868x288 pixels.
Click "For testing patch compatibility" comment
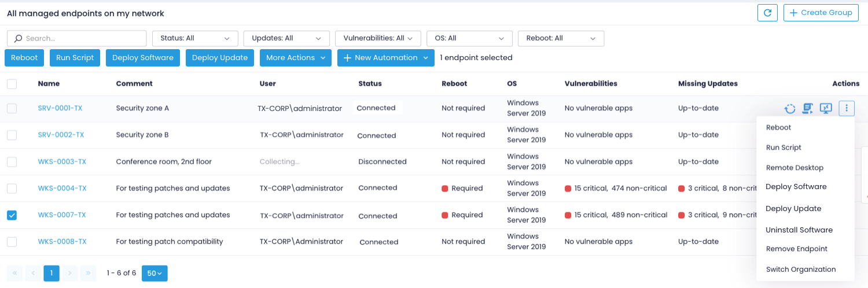click(x=170, y=242)
